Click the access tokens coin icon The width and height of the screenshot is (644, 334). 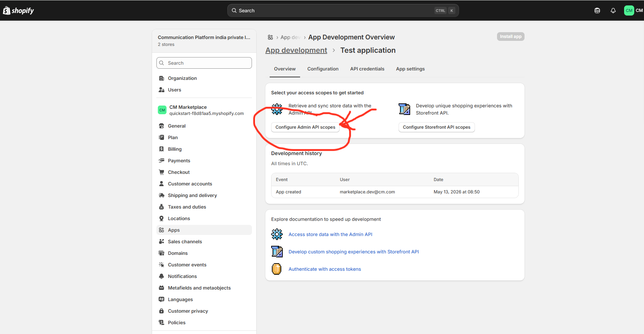click(277, 269)
